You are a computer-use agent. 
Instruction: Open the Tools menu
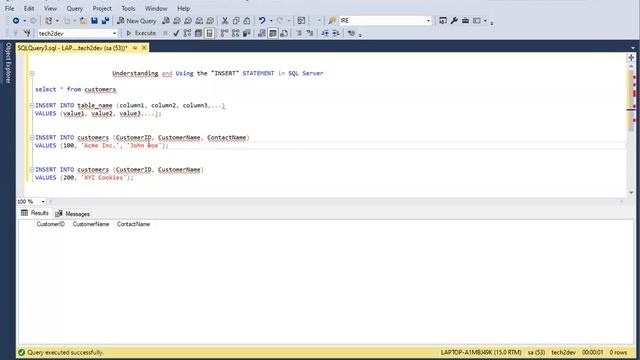tap(128, 8)
